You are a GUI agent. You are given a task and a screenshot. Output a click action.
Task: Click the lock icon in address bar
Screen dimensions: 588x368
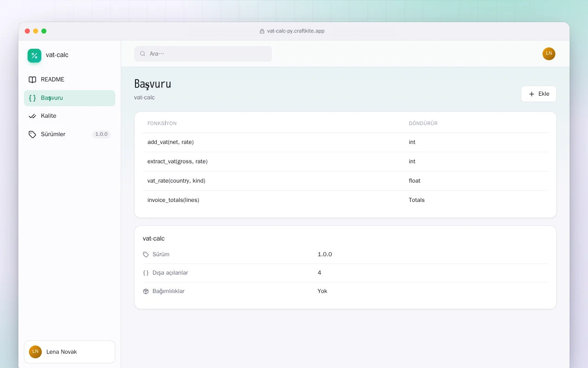pos(262,31)
